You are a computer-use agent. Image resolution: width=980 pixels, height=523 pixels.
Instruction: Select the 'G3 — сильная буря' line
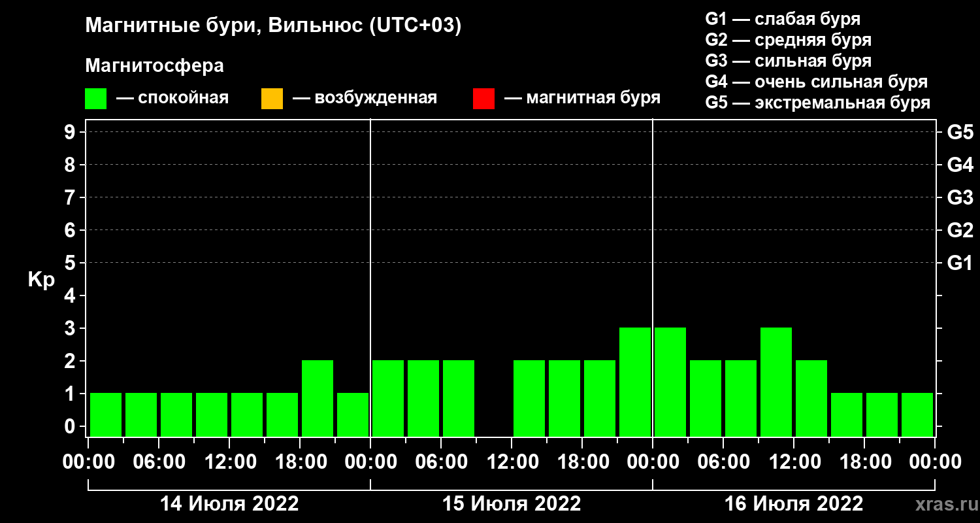788,61
